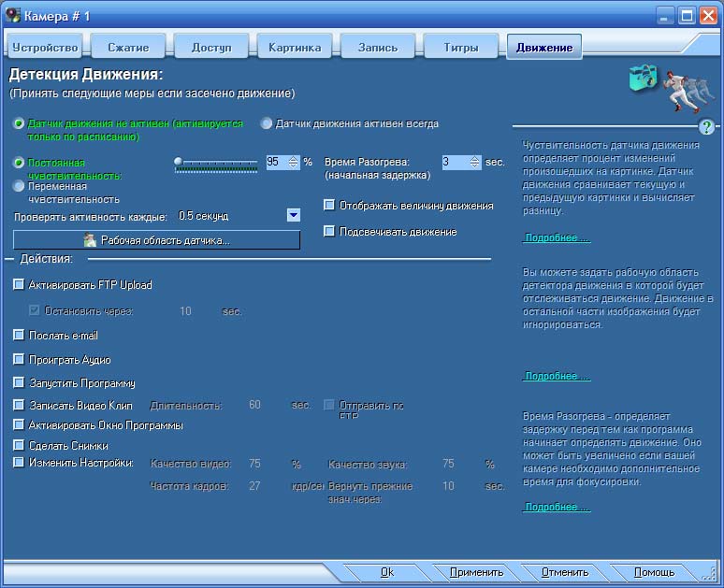724x588 pixels.
Task: Click the motion detection camera runner image
Action: point(672,89)
